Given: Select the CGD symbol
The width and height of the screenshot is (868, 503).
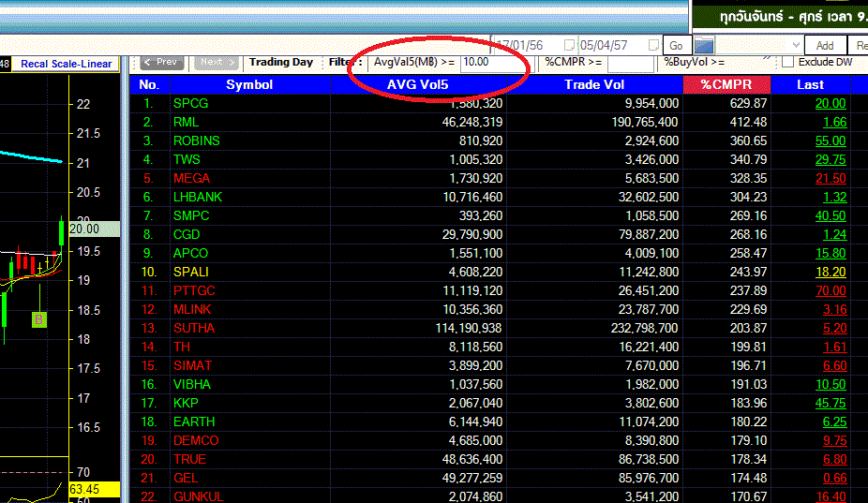Looking at the screenshot, I should pos(187,234).
